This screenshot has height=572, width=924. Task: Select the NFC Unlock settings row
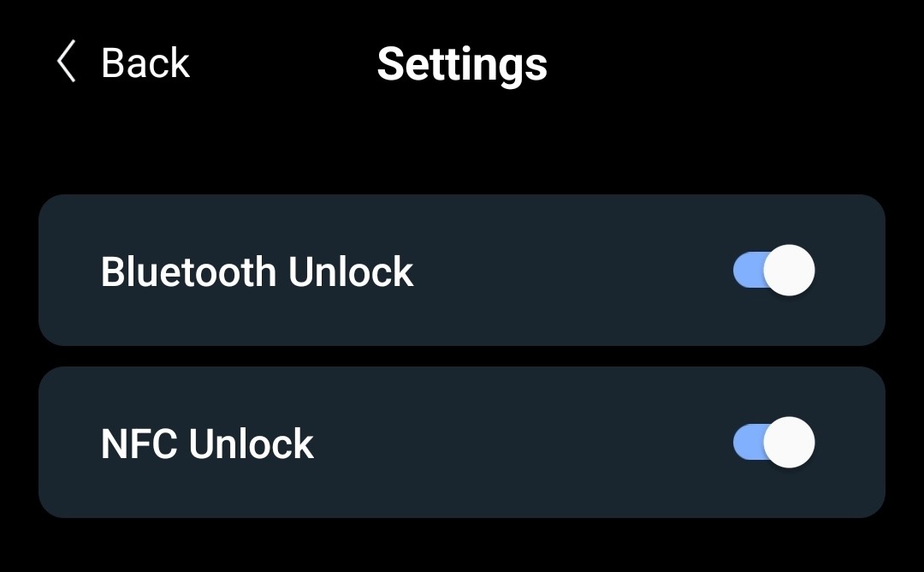462,443
